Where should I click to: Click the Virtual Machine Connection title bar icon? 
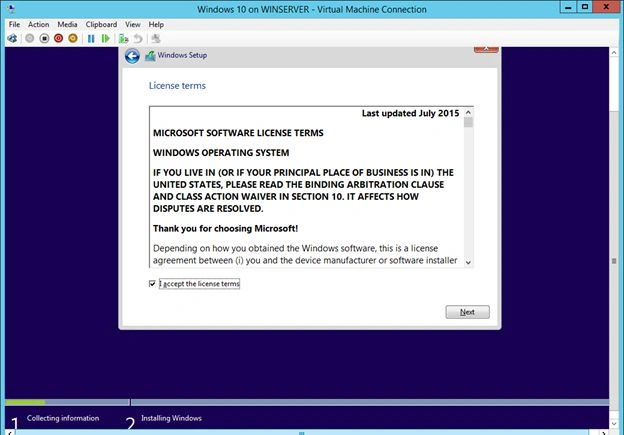[x=11, y=9]
